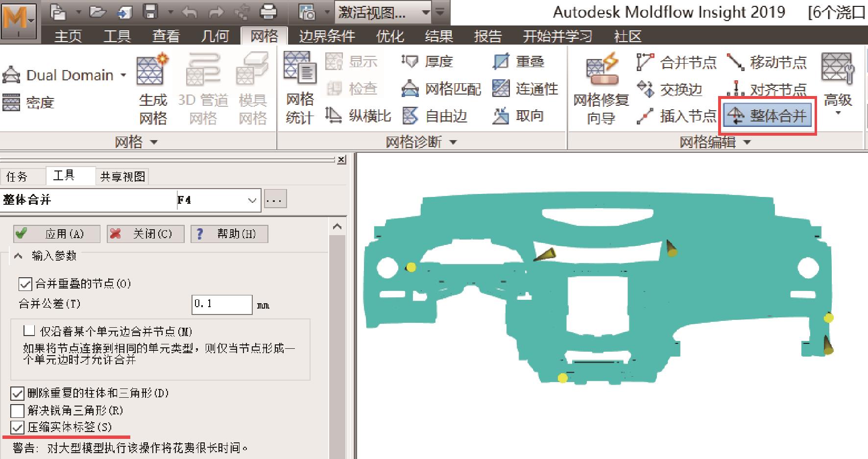The width and height of the screenshot is (868, 459).
Task: Expand the 网格诊断 panel group arrow
Action: (453, 142)
